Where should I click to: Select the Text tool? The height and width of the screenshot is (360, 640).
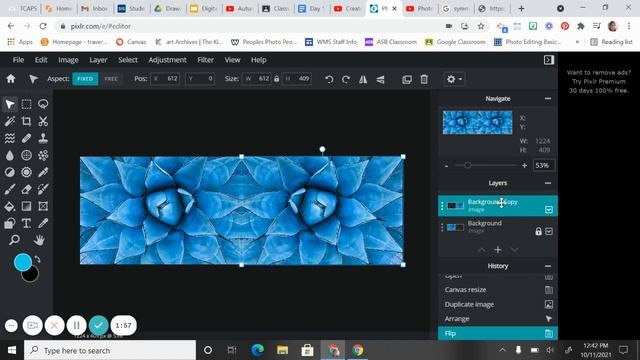pos(27,223)
